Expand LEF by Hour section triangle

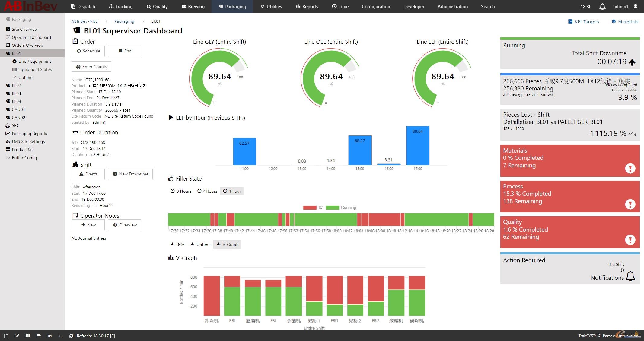tap(171, 118)
